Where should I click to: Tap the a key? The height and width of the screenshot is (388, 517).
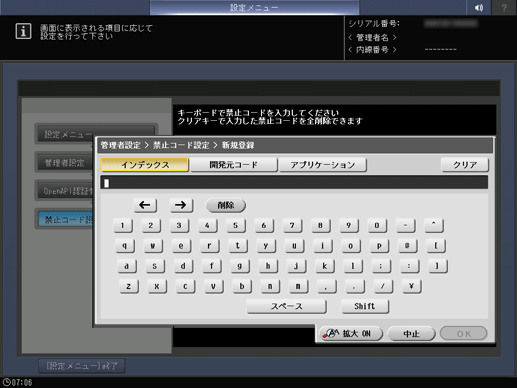point(127,266)
